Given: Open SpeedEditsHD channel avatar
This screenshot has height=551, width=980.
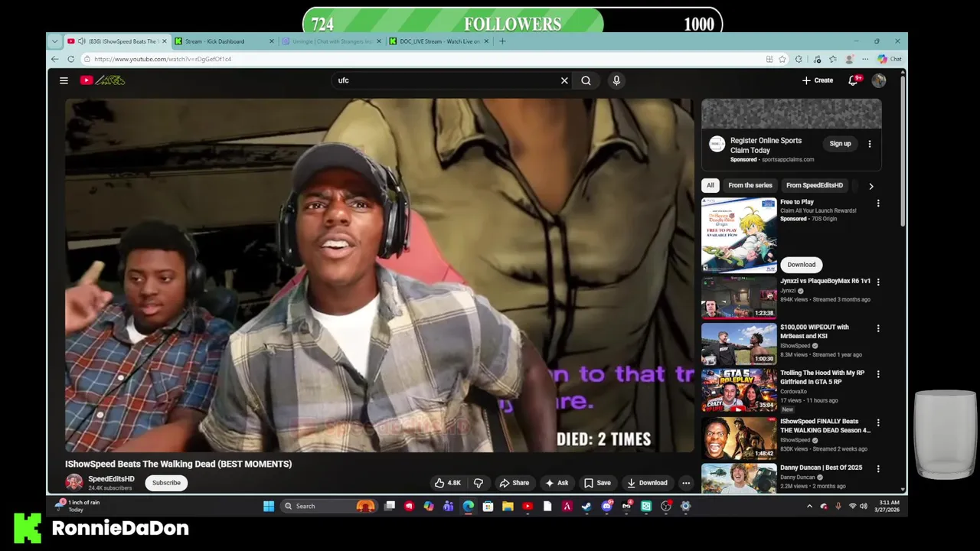Looking at the screenshot, I should click(x=74, y=482).
